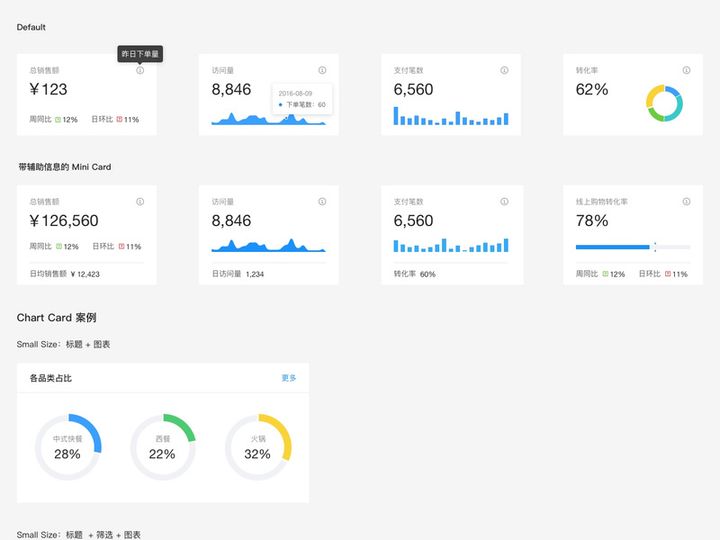Viewport: 720px width, 540px height.
Task: Click the 78% progress bar
Action: tap(633, 247)
